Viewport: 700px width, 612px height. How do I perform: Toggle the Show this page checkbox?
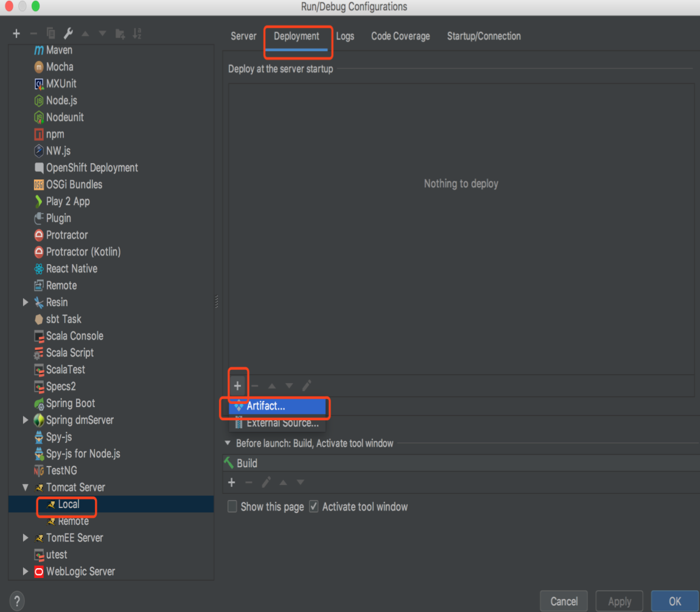(232, 506)
